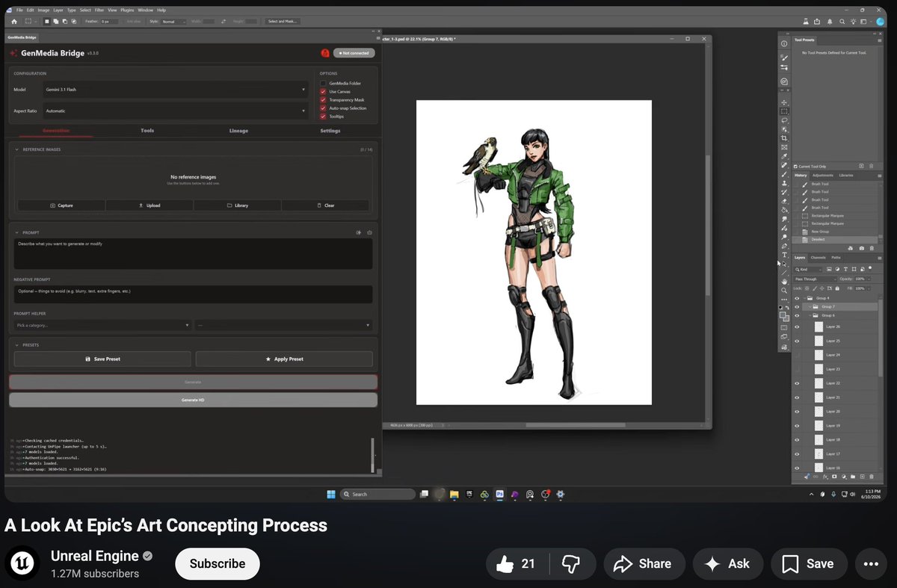Image resolution: width=897 pixels, height=588 pixels.
Task: Enable the GenMedia Folder checkbox
Action: coord(323,83)
